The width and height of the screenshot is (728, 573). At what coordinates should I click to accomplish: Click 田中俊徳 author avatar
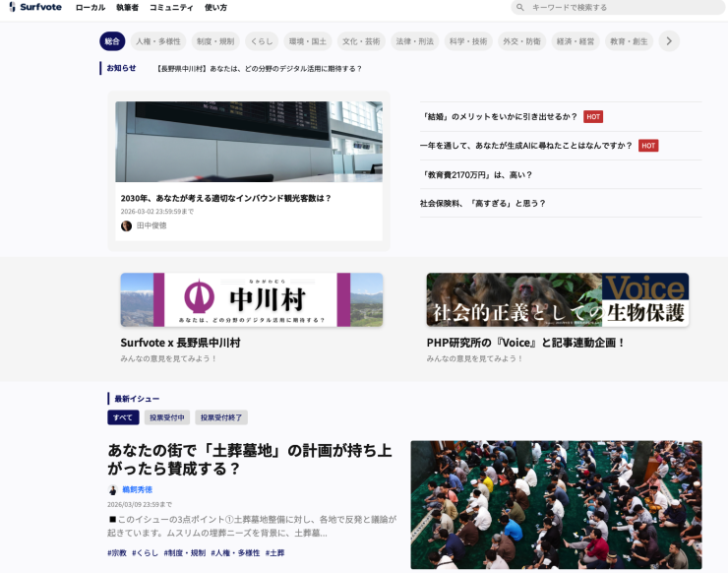pos(126,225)
